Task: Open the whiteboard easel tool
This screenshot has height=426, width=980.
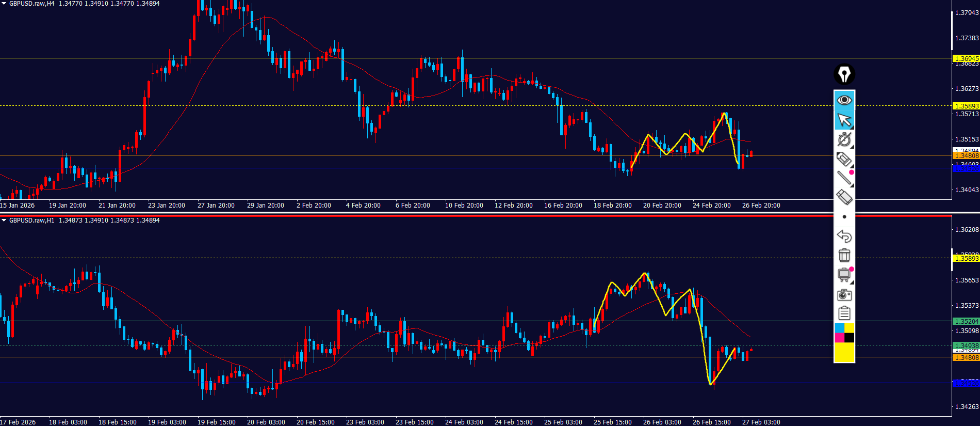Action: [x=844, y=275]
